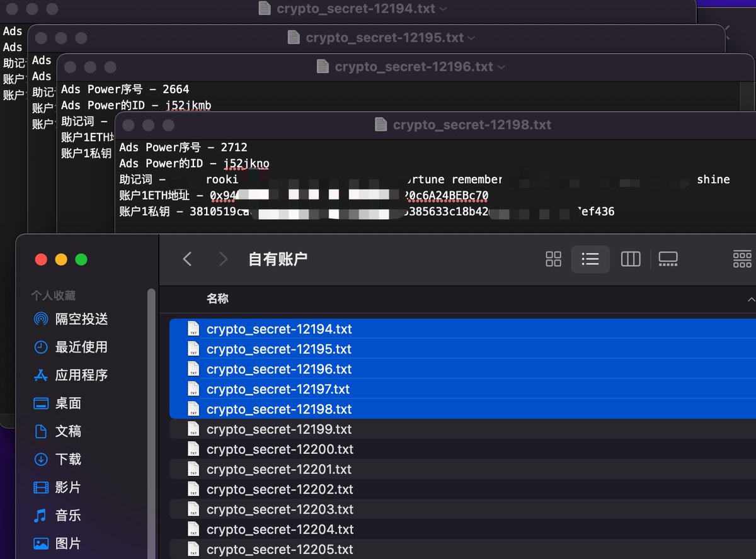Sort files by the 名称 column header

[217, 298]
